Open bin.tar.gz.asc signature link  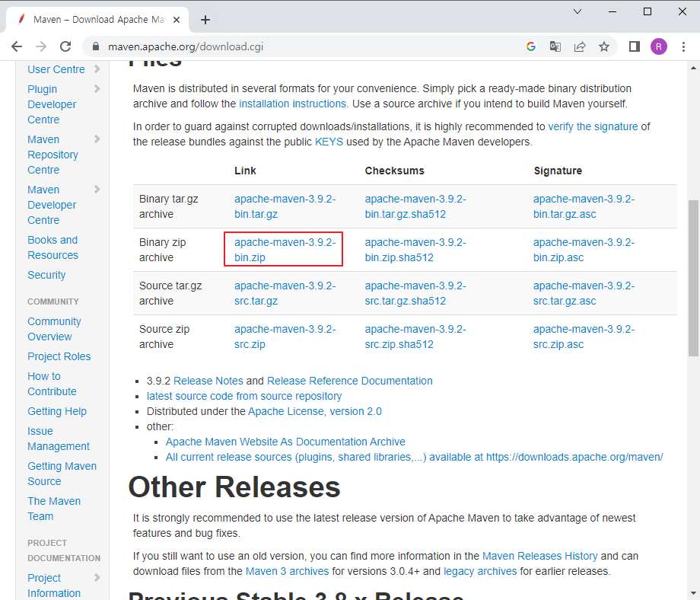click(x=584, y=206)
